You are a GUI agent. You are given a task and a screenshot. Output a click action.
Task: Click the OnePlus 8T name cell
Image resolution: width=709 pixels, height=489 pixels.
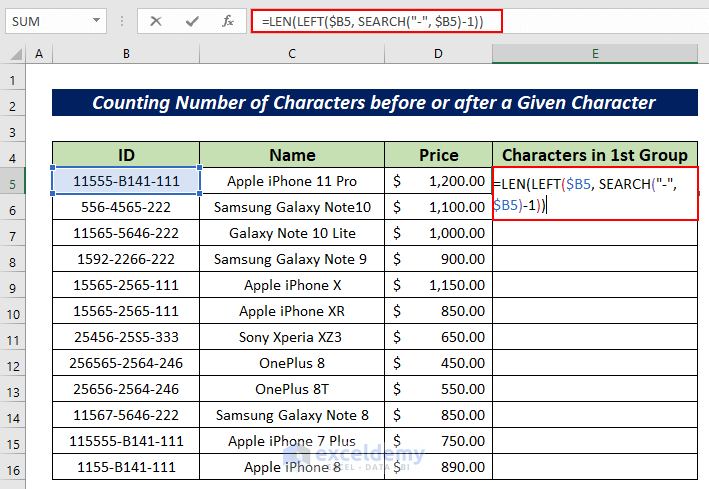point(292,389)
